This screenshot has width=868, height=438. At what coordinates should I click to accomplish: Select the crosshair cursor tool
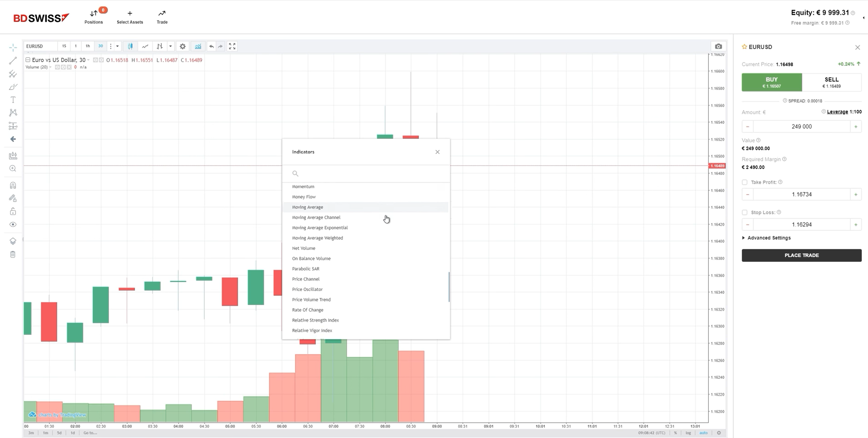(x=13, y=47)
